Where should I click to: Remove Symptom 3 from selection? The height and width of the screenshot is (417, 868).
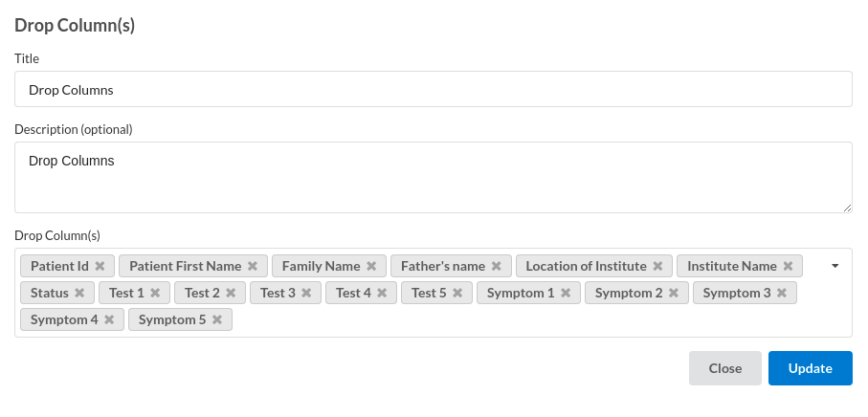point(782,293)
